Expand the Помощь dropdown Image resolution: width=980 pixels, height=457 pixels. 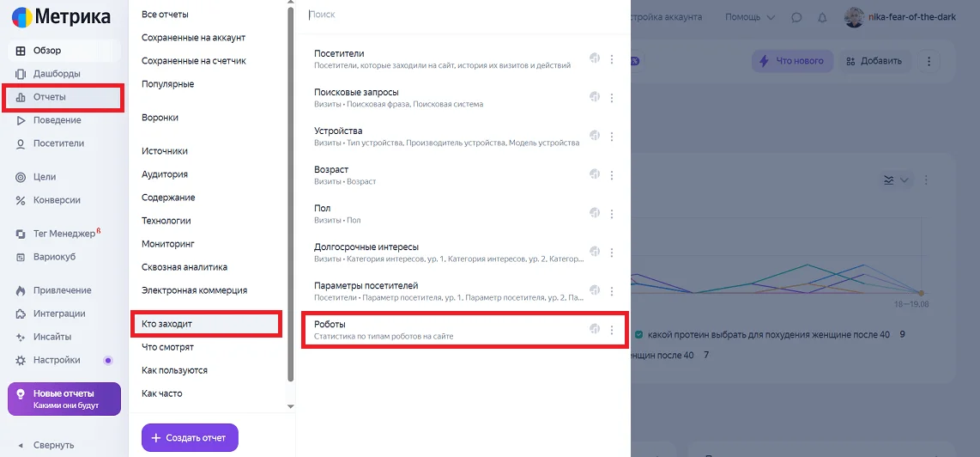(x=750, y=17)
